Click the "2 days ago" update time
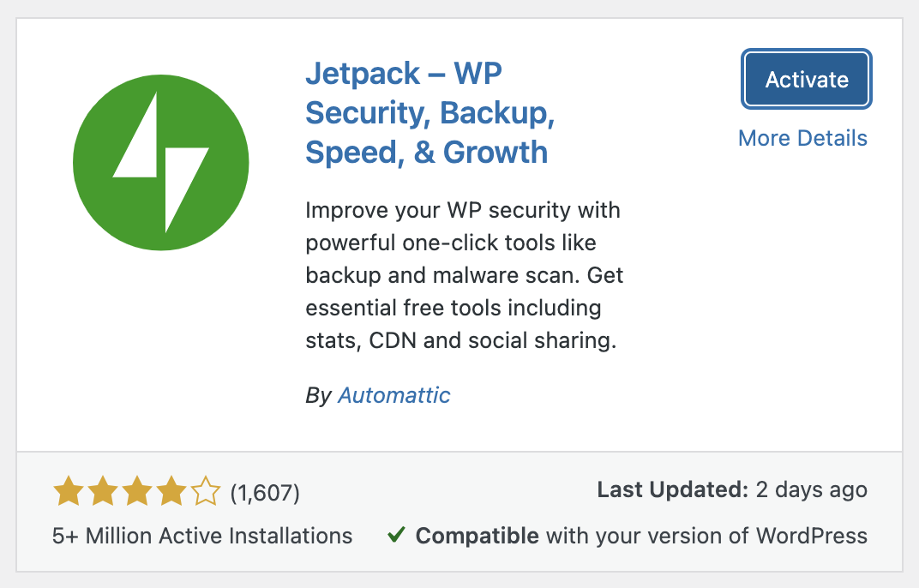This screenshot has height=588, width=919. 811,490
